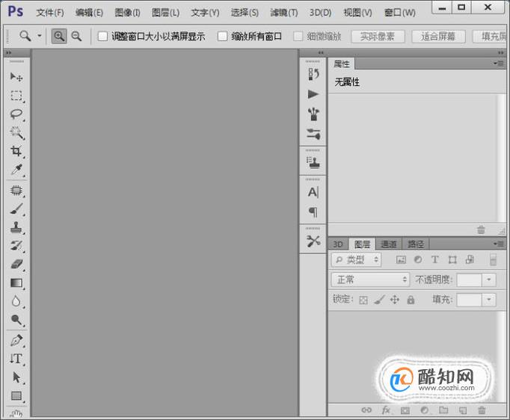The image size is (510, 420).
Task: Select the Lasso tool
Action: click(x=16, y=114)
